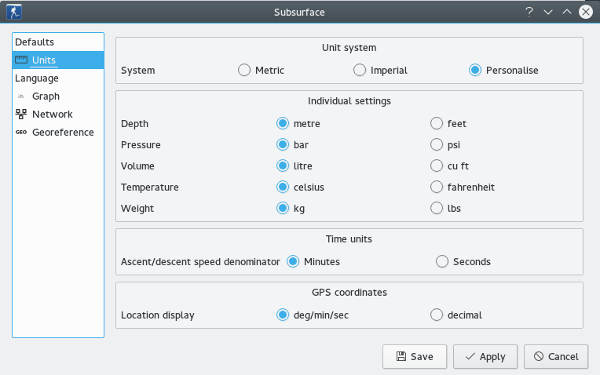Select the Personalise unit system
600x375 pixels.
click(x=504, y=70)
